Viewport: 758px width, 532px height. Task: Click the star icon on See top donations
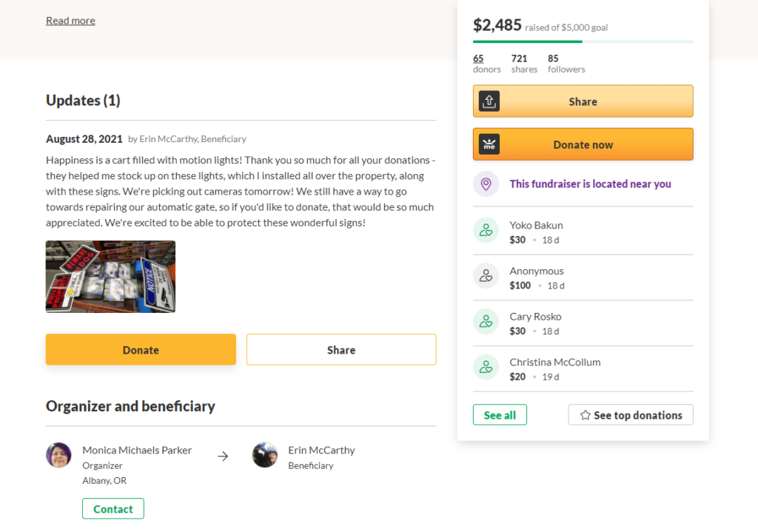pyautogui.click(x=585, y=415)
